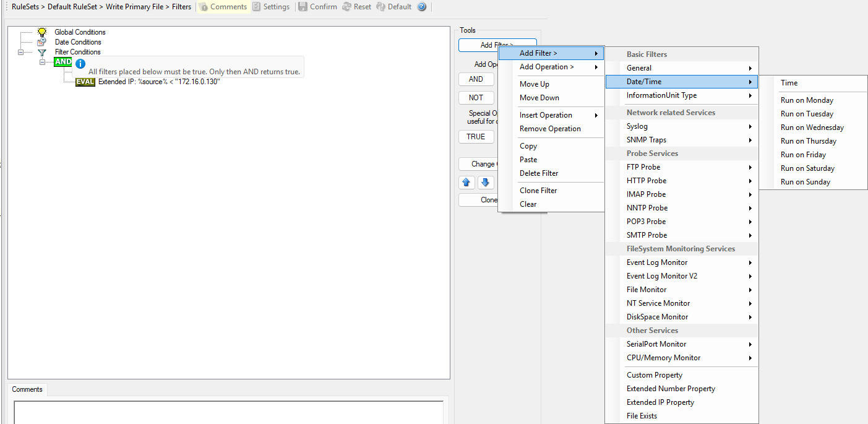Choose File Exists filter
The image size is (868, 424).
681,416
